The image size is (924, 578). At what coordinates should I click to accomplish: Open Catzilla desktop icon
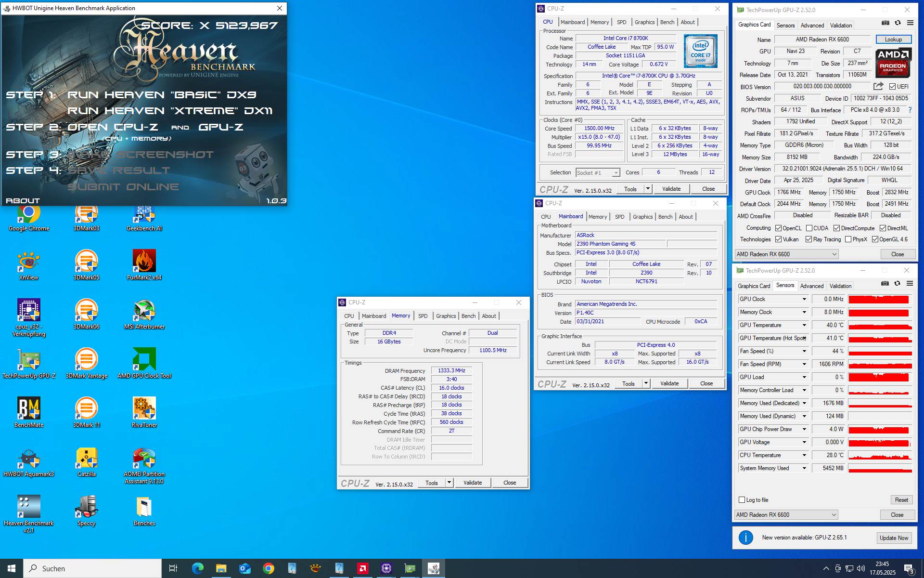point(87,461)
